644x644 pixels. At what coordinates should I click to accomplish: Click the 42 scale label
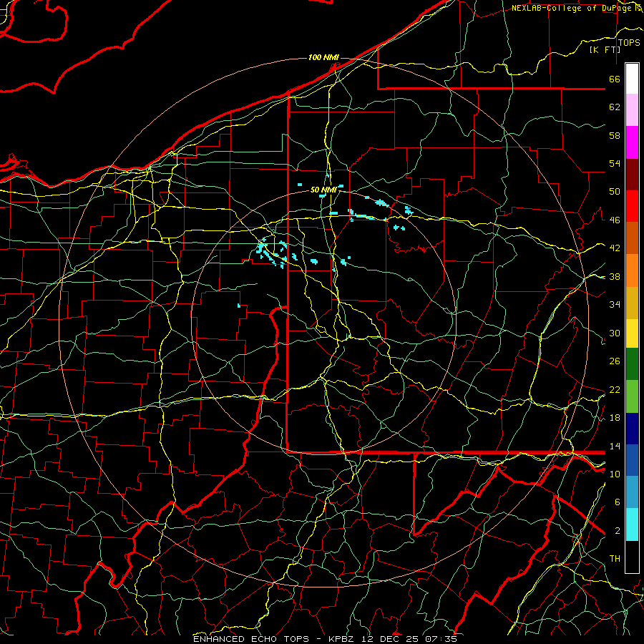pos(615,248)
